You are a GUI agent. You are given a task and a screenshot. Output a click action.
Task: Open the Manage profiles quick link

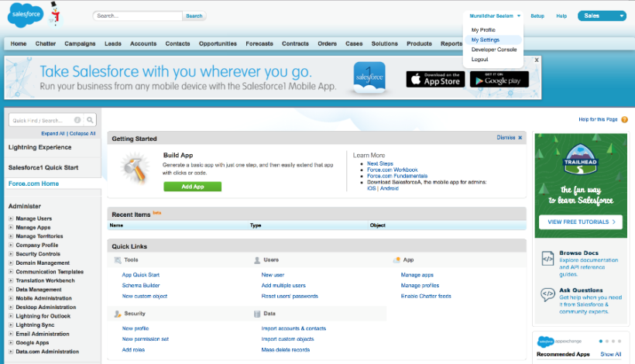(420, 285)
